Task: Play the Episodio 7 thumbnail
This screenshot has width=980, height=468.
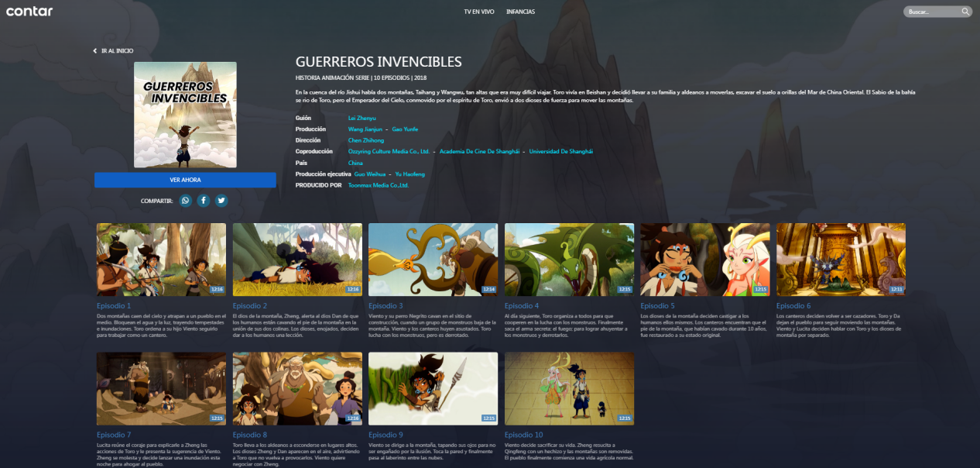Action: (x=161, y=388)
